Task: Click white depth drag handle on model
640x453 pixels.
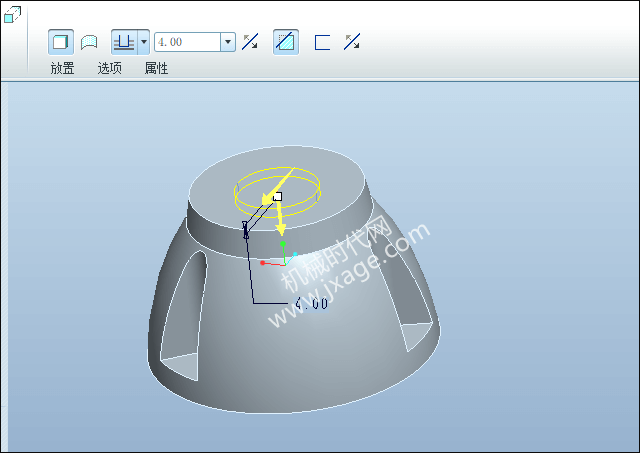Action: tap(278, 197)
